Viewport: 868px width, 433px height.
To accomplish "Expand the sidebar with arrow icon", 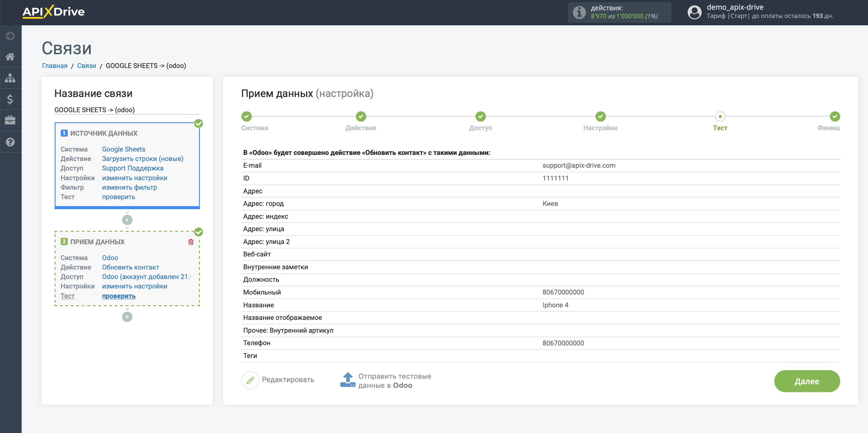I will pyautogui.click(x=10, y=36).
